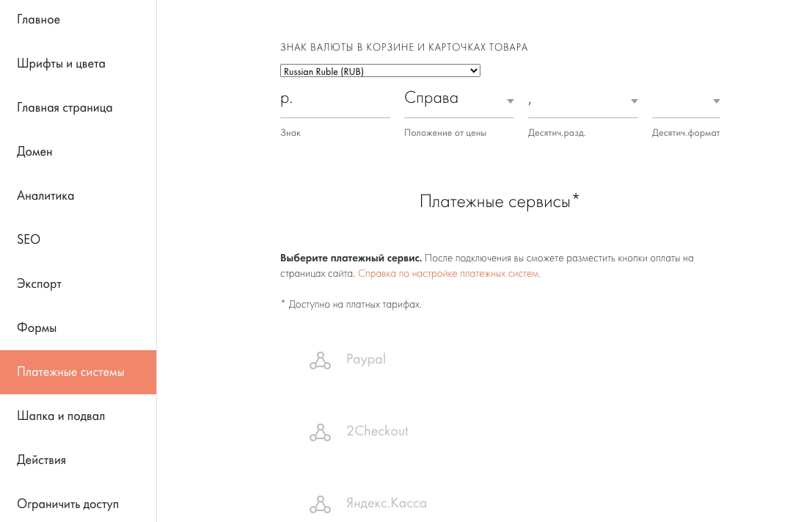Screen dimensions: 812x522
Task: Click the Знак currency sign input field
Action: [335, 100]
